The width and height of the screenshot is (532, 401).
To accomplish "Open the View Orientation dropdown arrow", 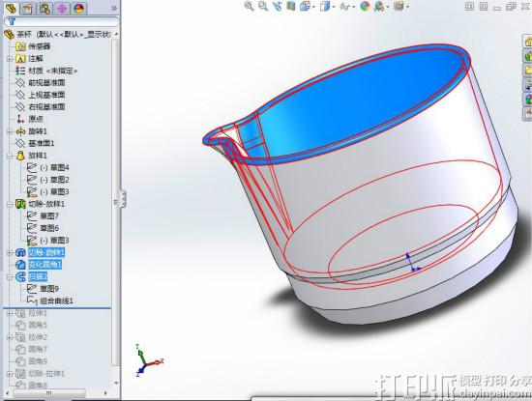I will pos(313,7).
